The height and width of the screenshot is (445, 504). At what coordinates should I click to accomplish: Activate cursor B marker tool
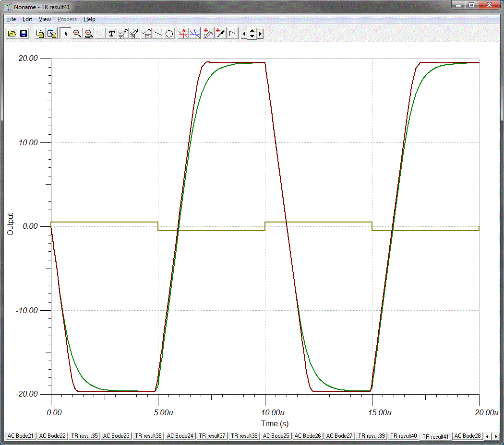[194, 34]
